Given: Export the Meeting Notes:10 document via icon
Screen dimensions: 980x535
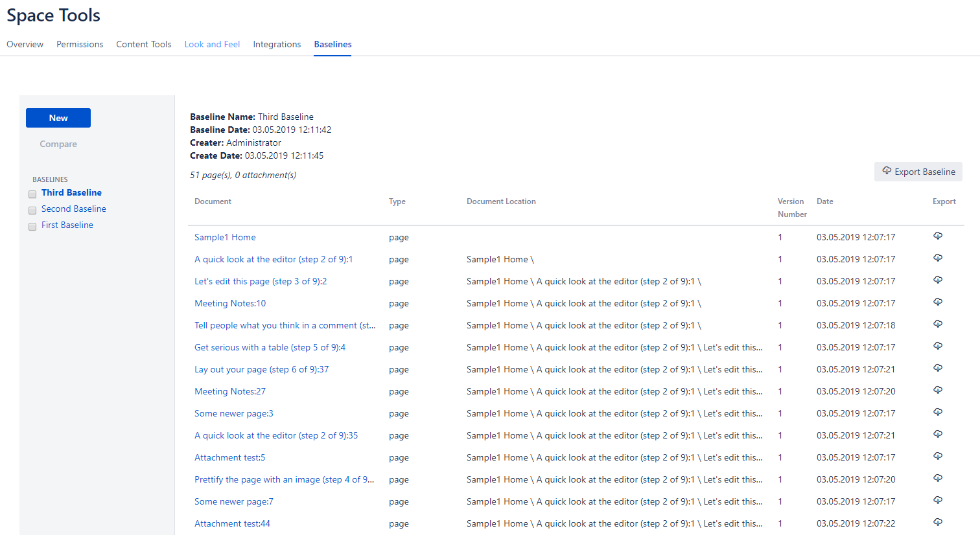Looking at the screenshot, I should coord(937,302).
